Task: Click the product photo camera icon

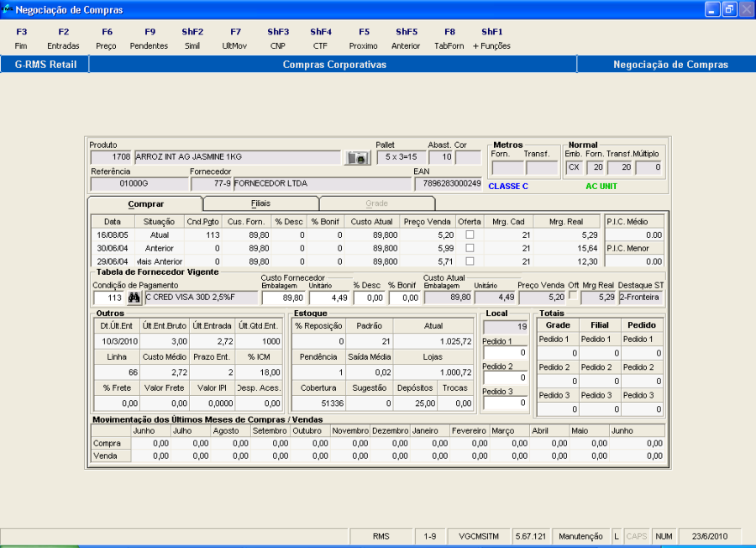Action: coord(357,157)
